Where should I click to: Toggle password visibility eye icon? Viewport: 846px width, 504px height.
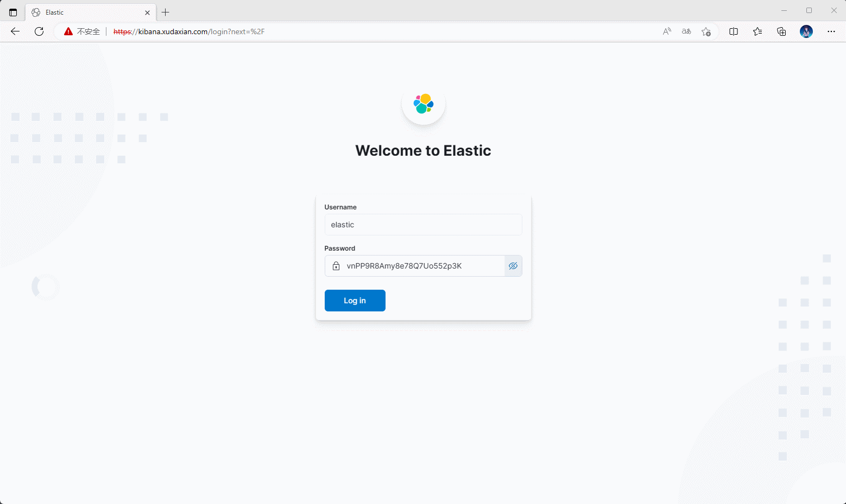[x=513, y=266]
